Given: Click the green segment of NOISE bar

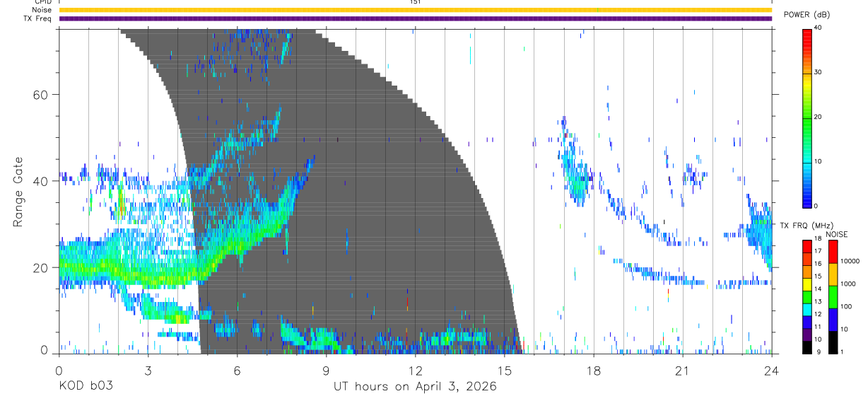Looking at the screenshot, I should pyautogui.click(x=833, y=297).
